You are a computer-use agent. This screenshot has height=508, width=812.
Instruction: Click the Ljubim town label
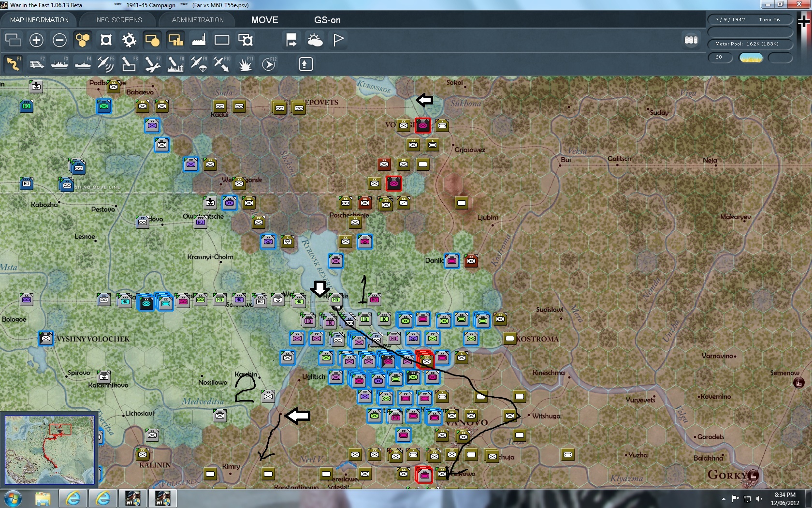(488, 218)
